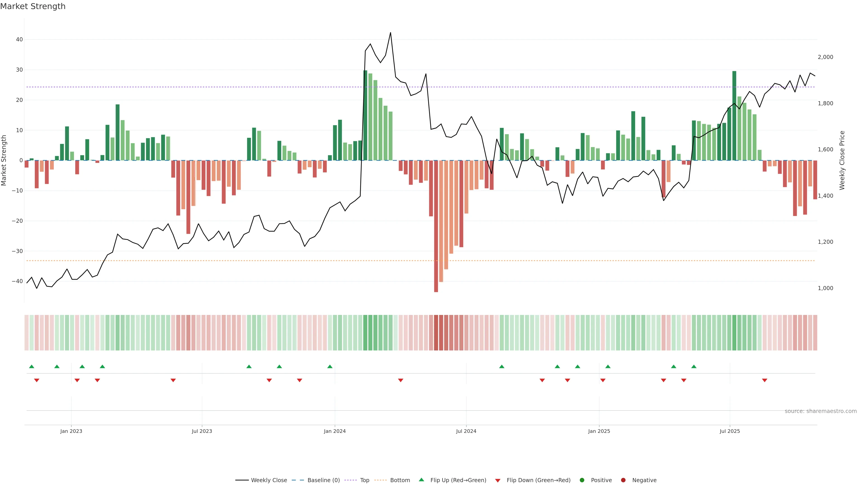This screenshot has height=488, width=868.
Task: Click the leftmost green flip-up triangle marker
Action: tap(32, 366)
